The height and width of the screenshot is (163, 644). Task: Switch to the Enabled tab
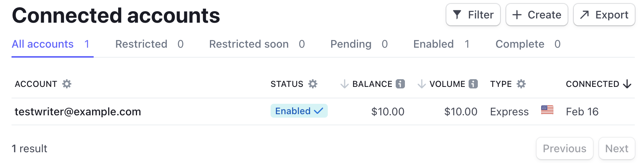point(441,44)
